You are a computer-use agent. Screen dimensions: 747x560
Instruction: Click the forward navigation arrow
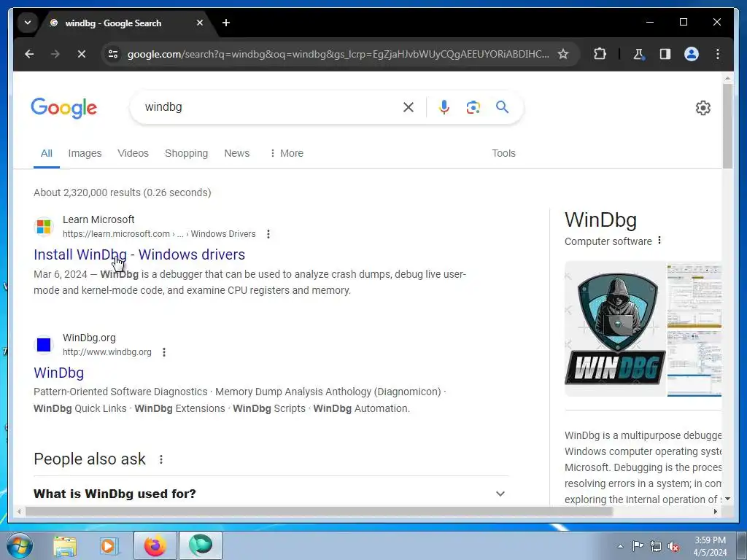point(55,54)
